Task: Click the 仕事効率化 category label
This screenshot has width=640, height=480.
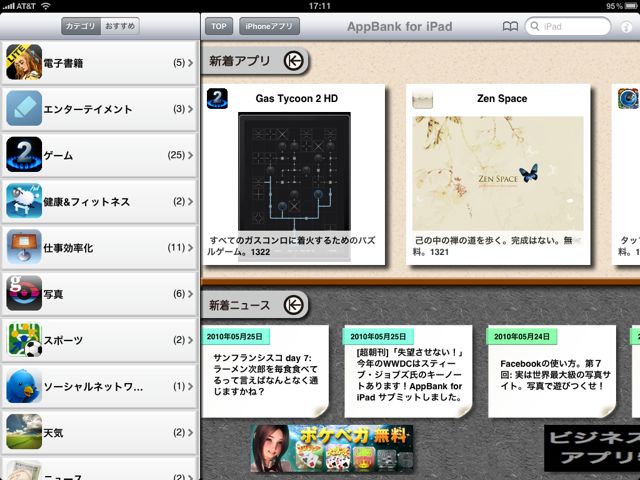Action: tap(68, 247)
